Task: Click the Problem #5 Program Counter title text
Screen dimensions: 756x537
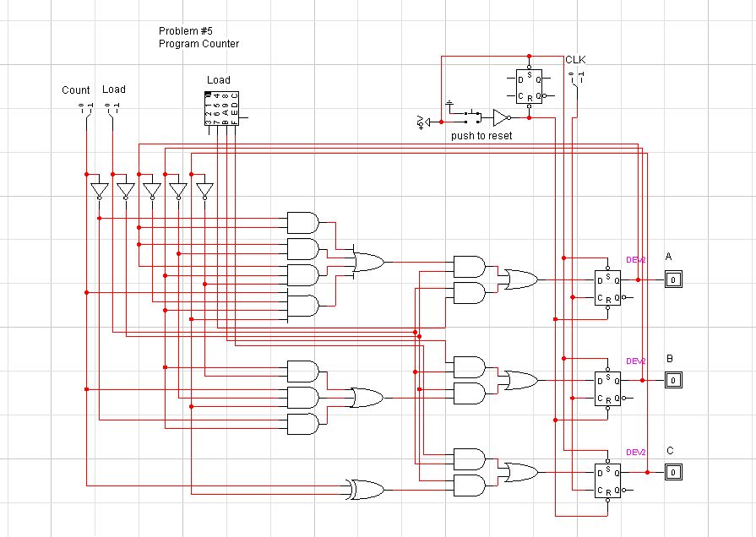Action: pos(199,37)
